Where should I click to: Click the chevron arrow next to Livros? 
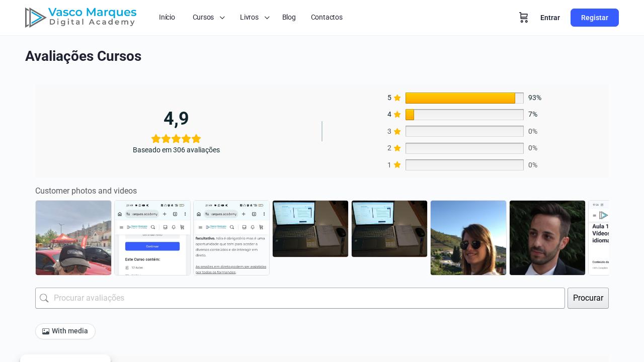coord(267,18)
